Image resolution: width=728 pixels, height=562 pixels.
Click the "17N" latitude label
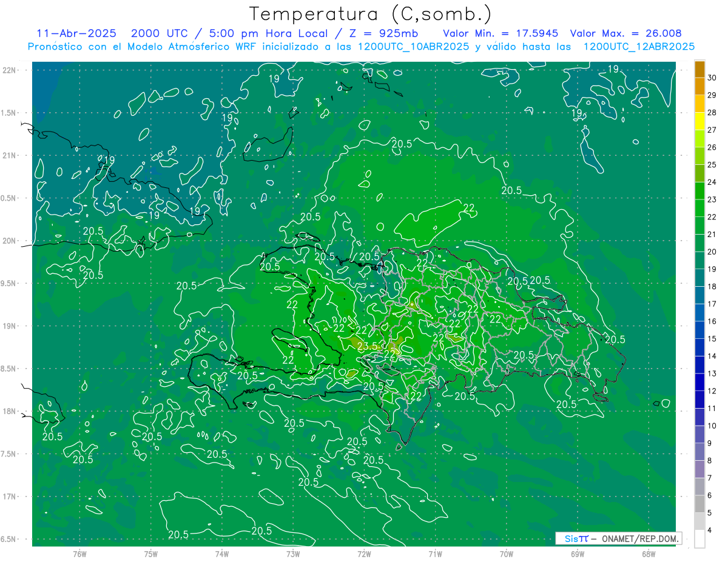10,497
